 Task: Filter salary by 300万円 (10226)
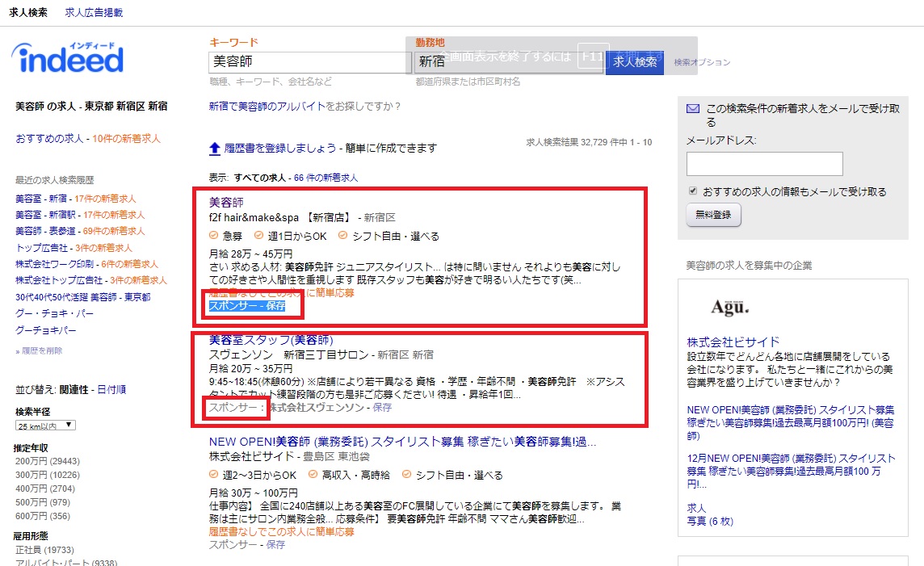pos(47,475)
